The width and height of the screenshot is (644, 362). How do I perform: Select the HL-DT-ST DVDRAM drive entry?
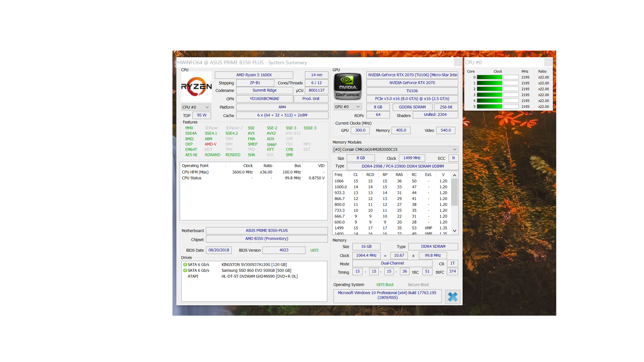click(x=259, y=276)
